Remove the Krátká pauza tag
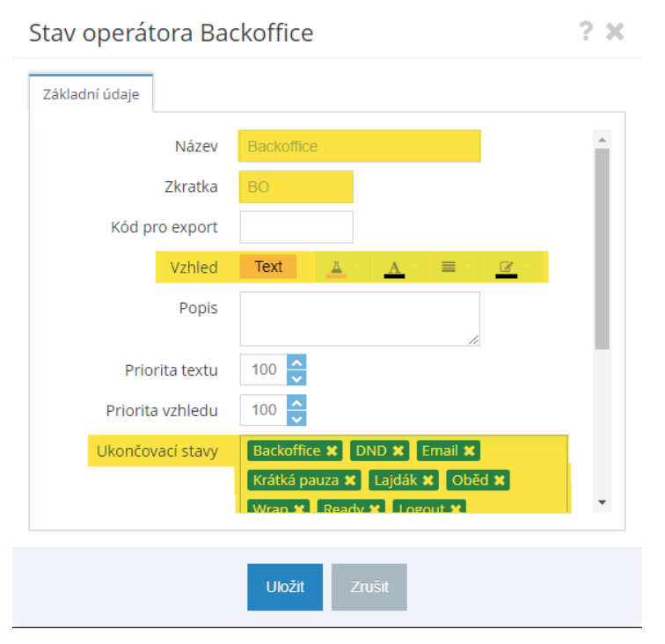The image size is (665, 644). 350,480
